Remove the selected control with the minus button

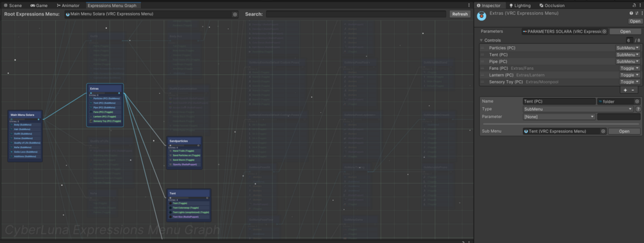[x=633, y=90]
